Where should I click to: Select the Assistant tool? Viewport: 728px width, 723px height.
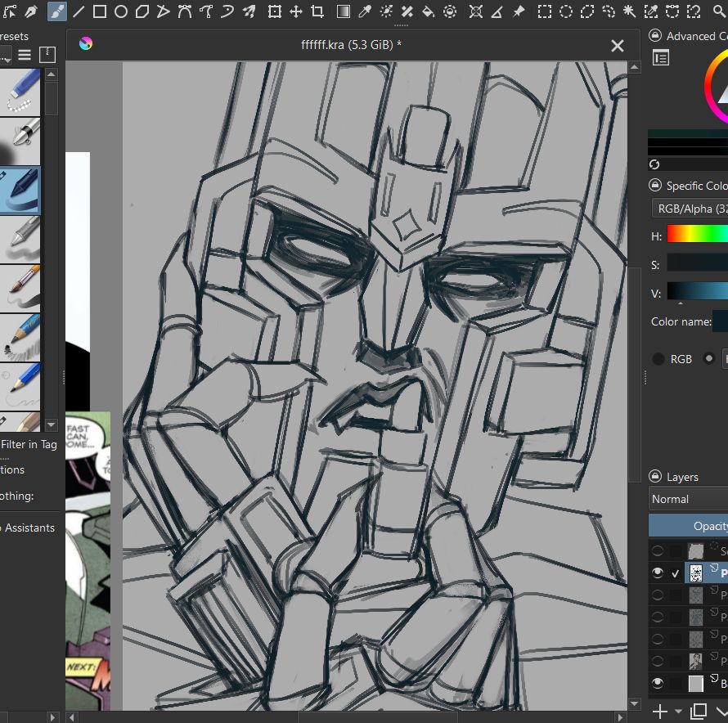tap(475, 11)
